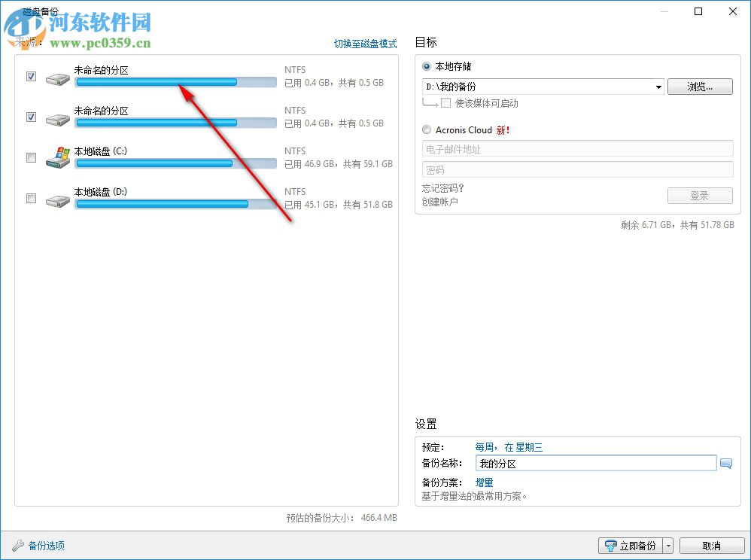Enable backup for 本地磁盘 (C:)
Viewport: 751px width, 560px height.
[x=30, y=157]
